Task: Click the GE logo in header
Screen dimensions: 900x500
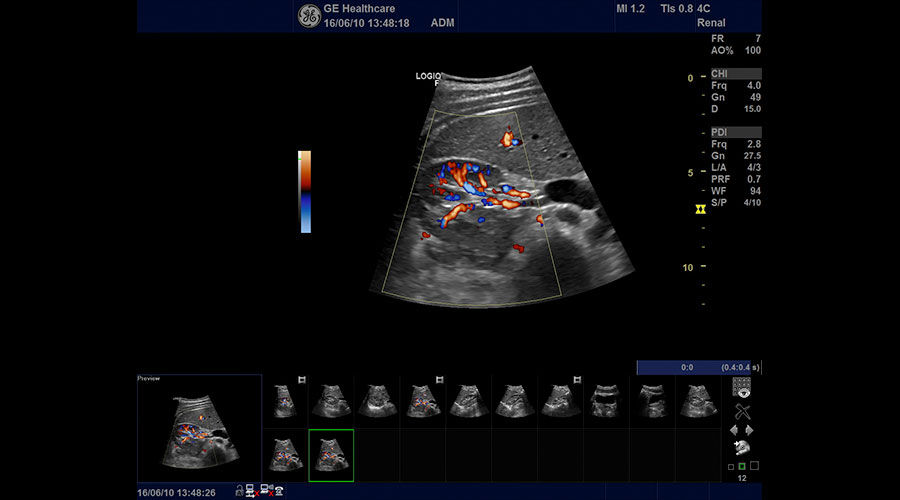Action: [309, 15]
